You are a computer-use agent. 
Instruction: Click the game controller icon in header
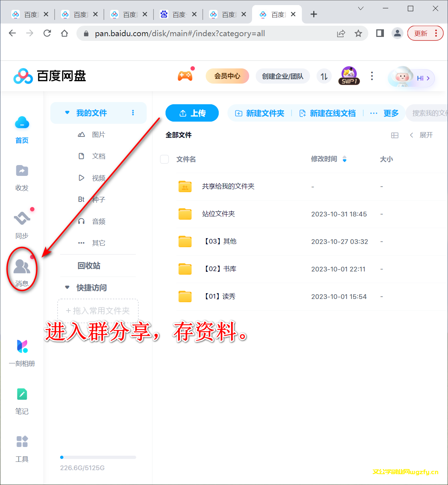click(185, 76)
